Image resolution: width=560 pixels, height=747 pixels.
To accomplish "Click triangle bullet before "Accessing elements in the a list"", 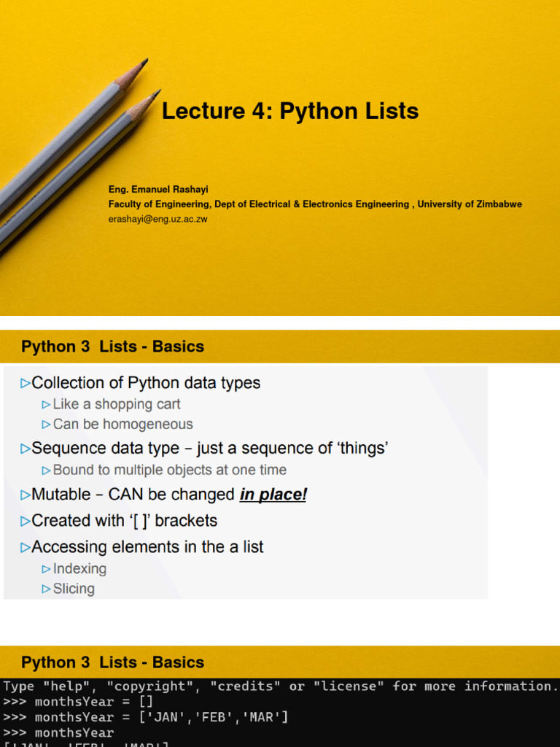I will (x=26, y=547).
